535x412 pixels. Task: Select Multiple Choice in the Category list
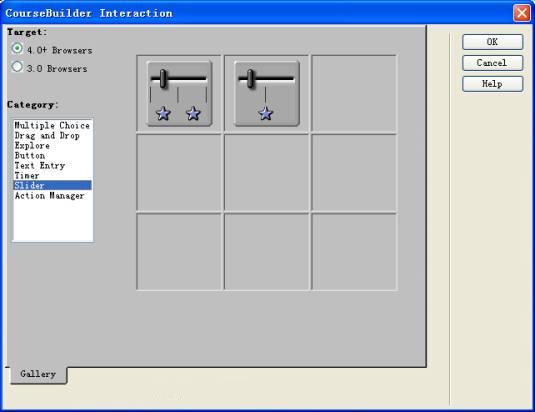coord(52,126)
